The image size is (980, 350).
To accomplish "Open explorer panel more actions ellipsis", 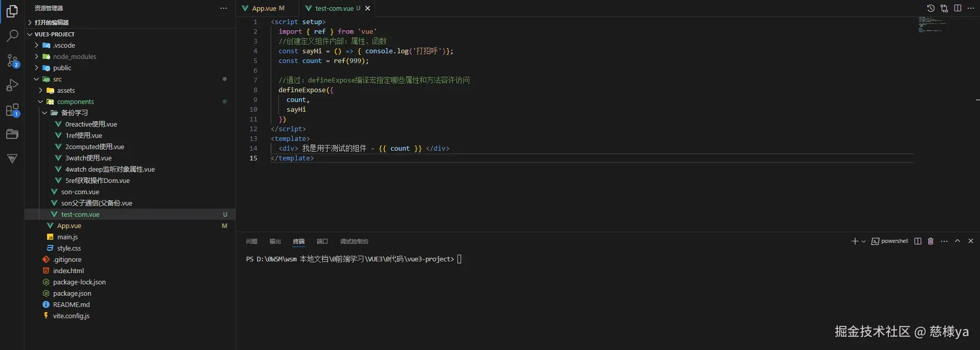I will click(x=224, y=8).
